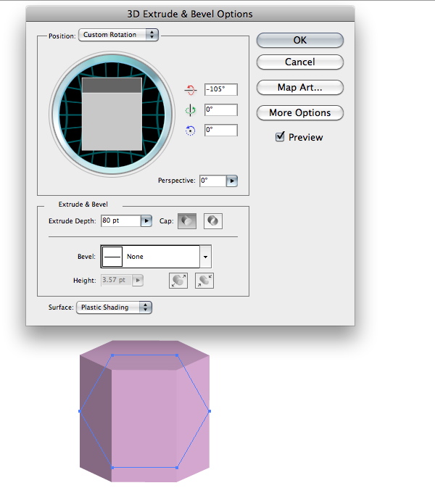435x504 pixels.
Task: Select Bevel Extent In icon
Action: pos(204,281)
